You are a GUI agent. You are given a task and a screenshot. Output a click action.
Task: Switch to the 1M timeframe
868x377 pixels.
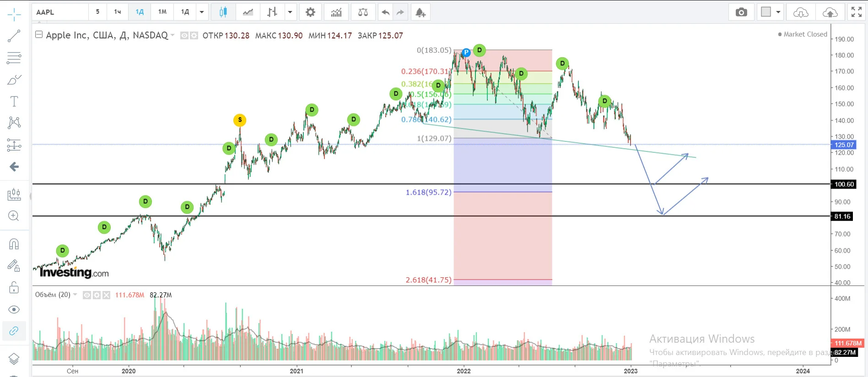click(162, 12)
